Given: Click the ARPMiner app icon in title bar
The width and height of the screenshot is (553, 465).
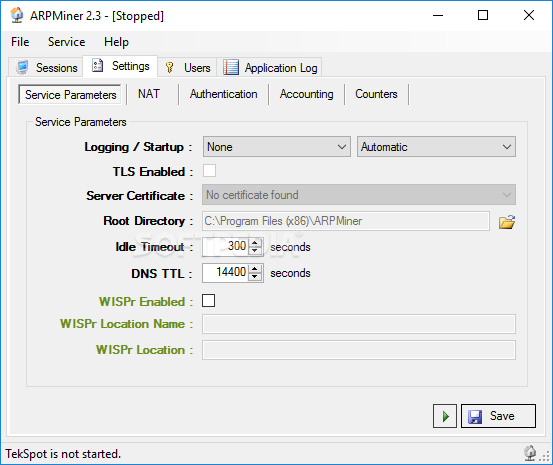Looking at the screenshot, I should [x=17, y=16].
